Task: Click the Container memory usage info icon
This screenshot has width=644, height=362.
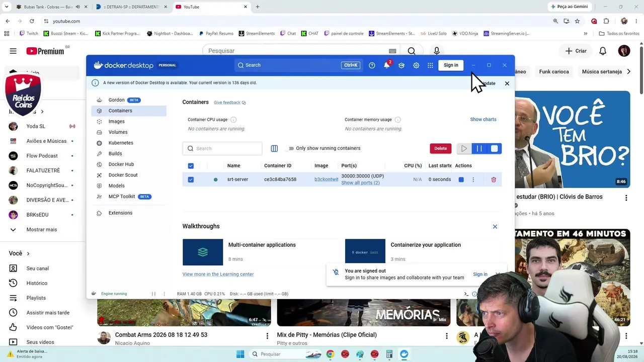Action: [x=398, y=120]
